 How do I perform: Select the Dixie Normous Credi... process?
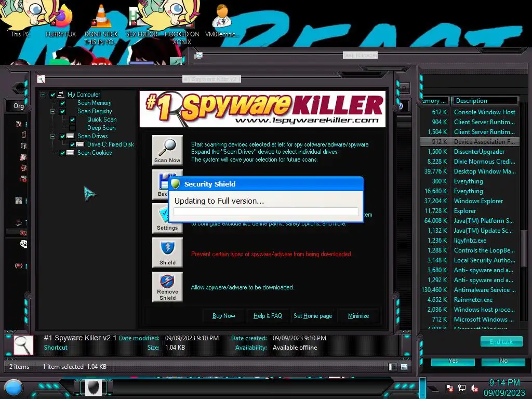(x=470, y=162)
